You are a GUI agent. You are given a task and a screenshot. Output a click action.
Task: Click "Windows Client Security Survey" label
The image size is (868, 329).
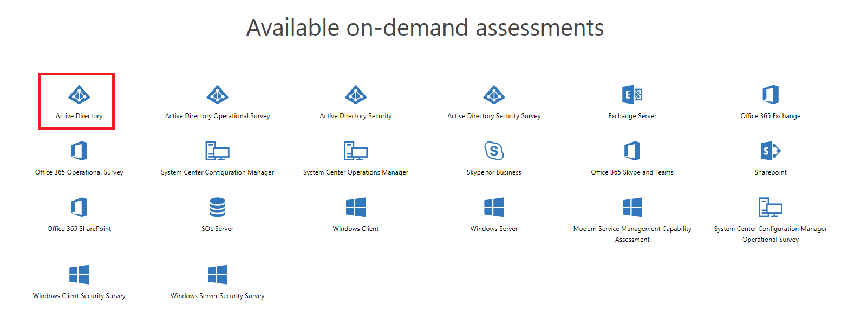(79, 296)
